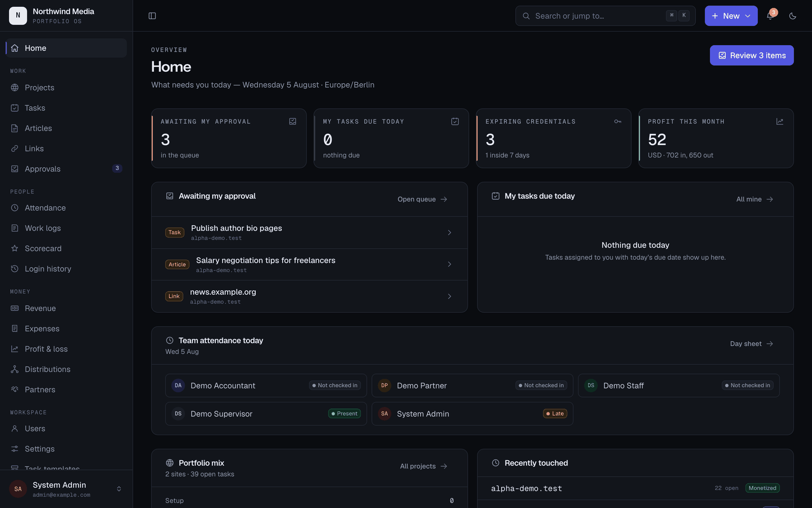Open the Awaiting My Approval stat card

(229, 138)
